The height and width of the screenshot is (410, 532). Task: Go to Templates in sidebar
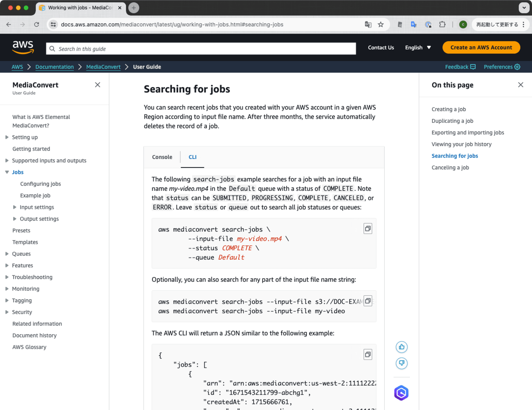click(x=25, y=242)
